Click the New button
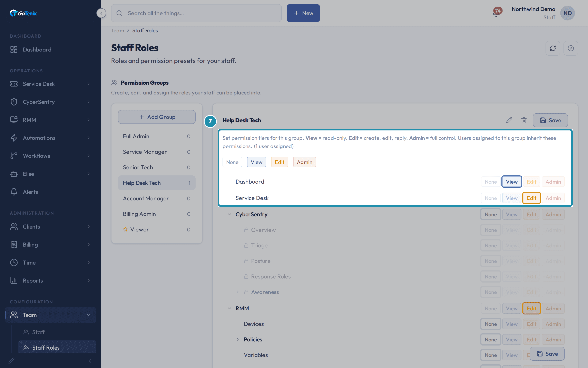Image resolution: width=588 pixels, height=368 pixels. [303, 13]
